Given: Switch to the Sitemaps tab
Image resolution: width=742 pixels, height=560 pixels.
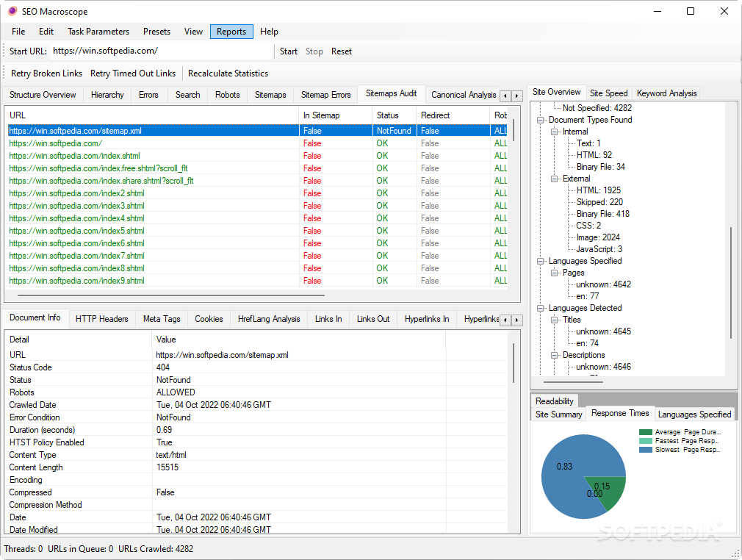Looking at the screenshot, I should pos(270,95).
